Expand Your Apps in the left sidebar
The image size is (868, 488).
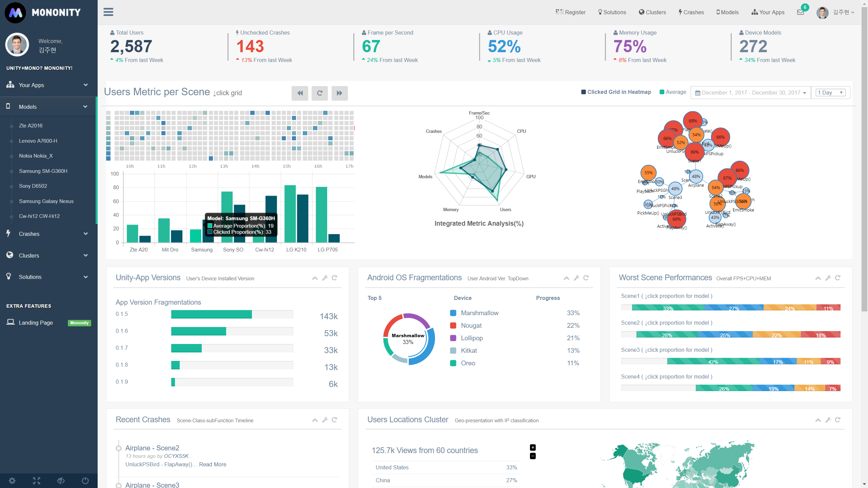coord(48,85)
